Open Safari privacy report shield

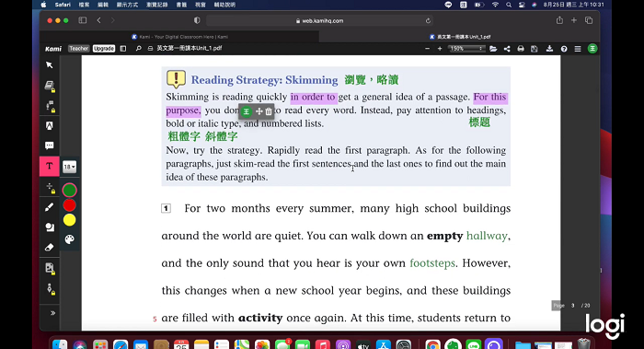(197, 20)
